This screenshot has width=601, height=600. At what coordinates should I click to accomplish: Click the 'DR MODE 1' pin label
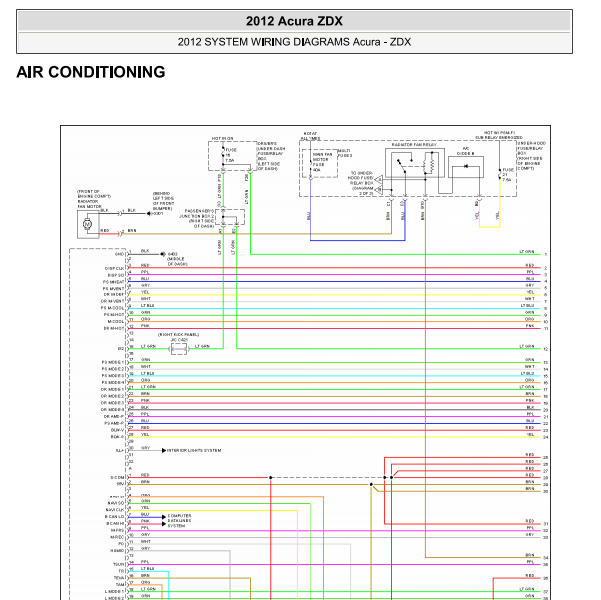[113, 389]
